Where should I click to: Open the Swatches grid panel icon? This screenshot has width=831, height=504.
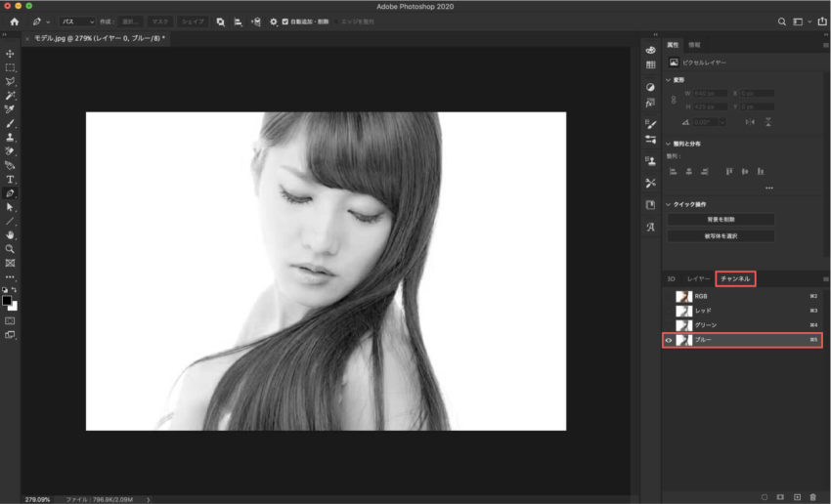(650, 64)
